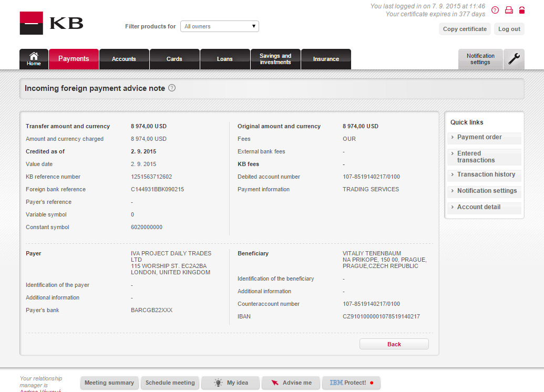Expand the Payment order quick link
Screen dimensions: 544x392
pyautogui.click(x=479, y=137)
